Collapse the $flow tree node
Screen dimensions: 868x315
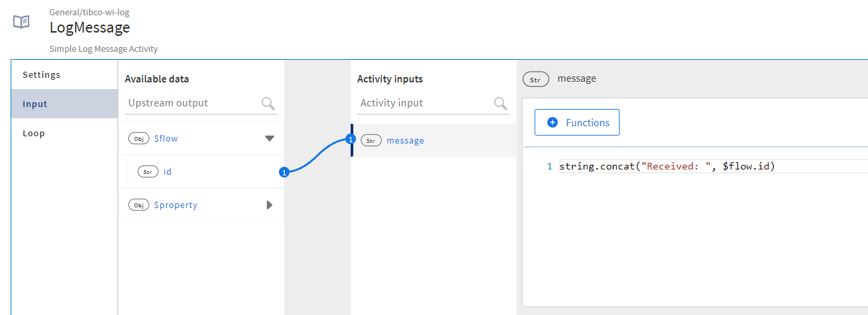[x=269, y=139]
